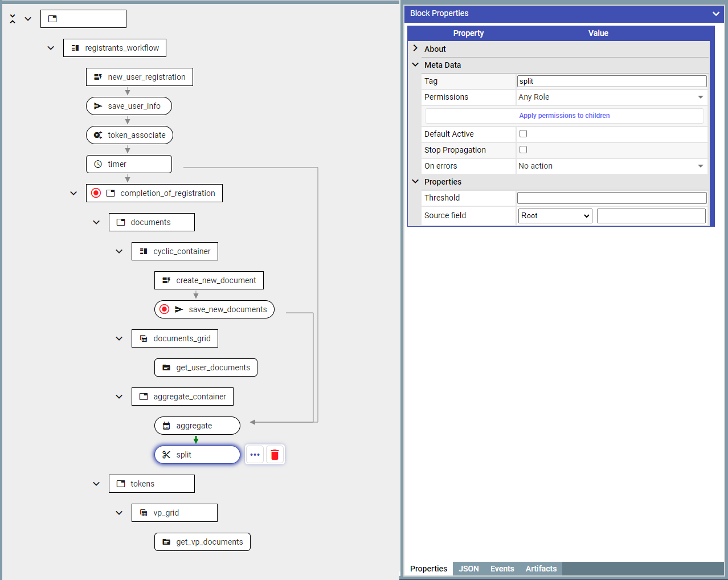Switch to the JSON tab
Image resolution: width=728 pixels, height=580 pixels.
(468, 569)
